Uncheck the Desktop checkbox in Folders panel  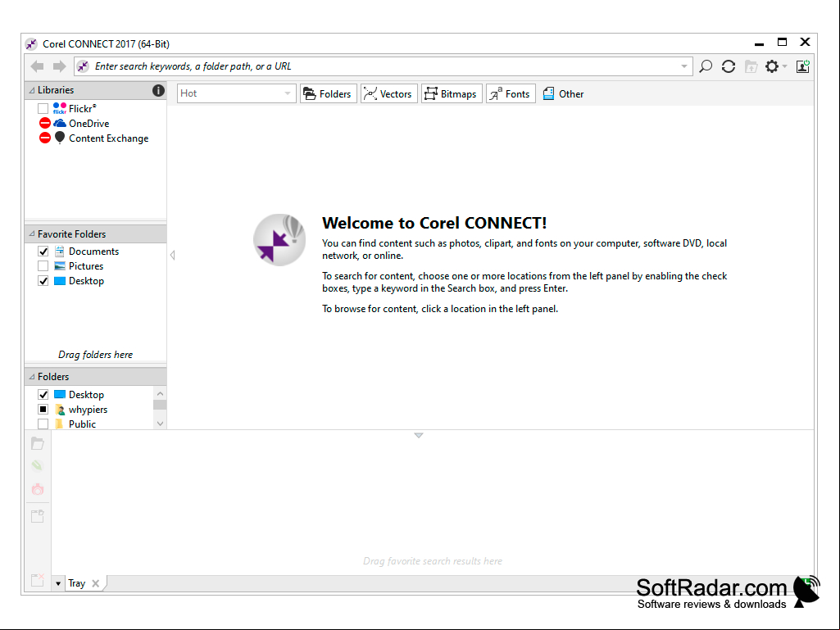click(x=43, y=395)
